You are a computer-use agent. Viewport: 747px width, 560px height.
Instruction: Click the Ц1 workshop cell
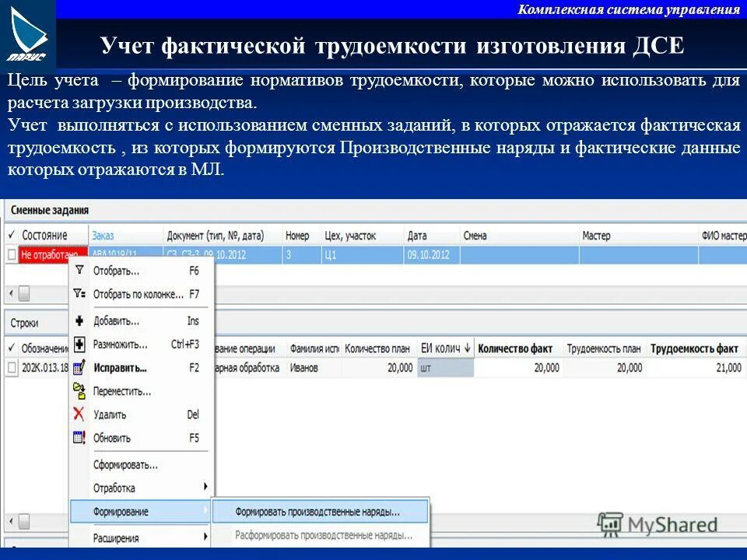(x=362, y=255)
